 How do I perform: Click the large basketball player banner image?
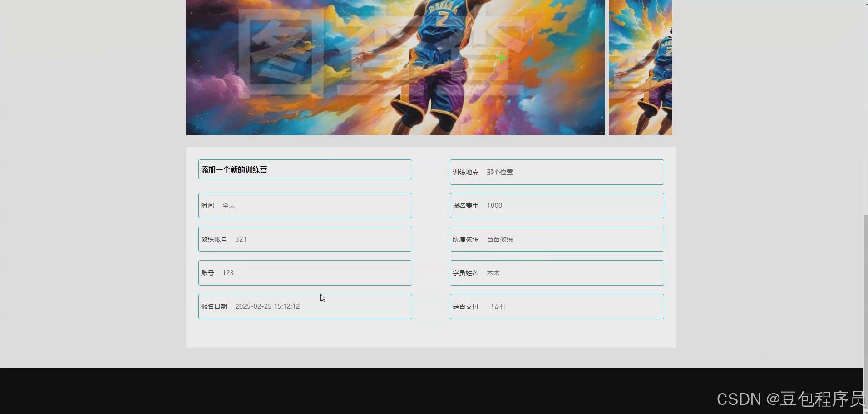click(x=395, y=67)
